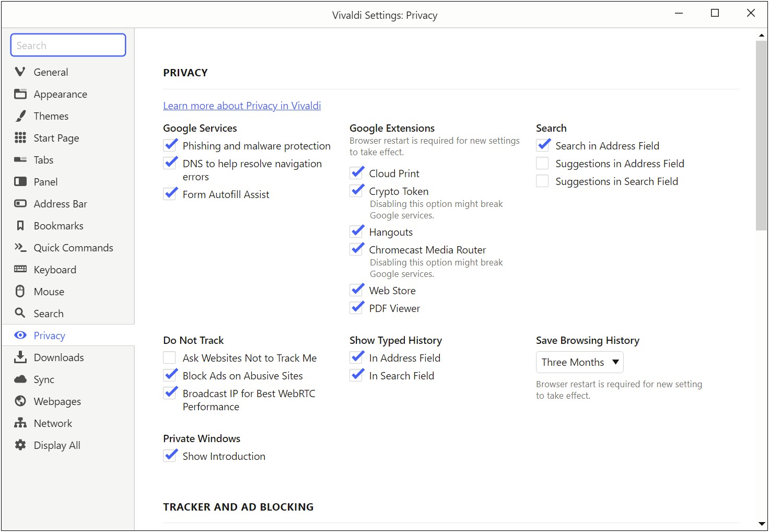Uncheck Show Typed History In Address Field

356,357
